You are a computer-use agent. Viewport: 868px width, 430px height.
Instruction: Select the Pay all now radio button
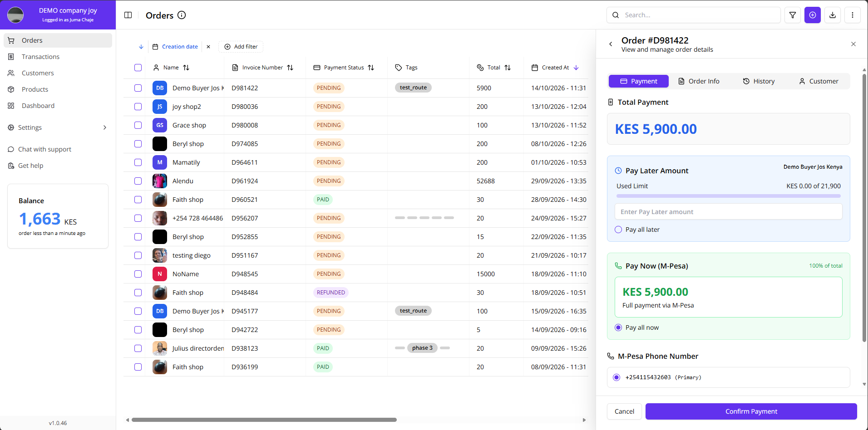click(618, 327)
